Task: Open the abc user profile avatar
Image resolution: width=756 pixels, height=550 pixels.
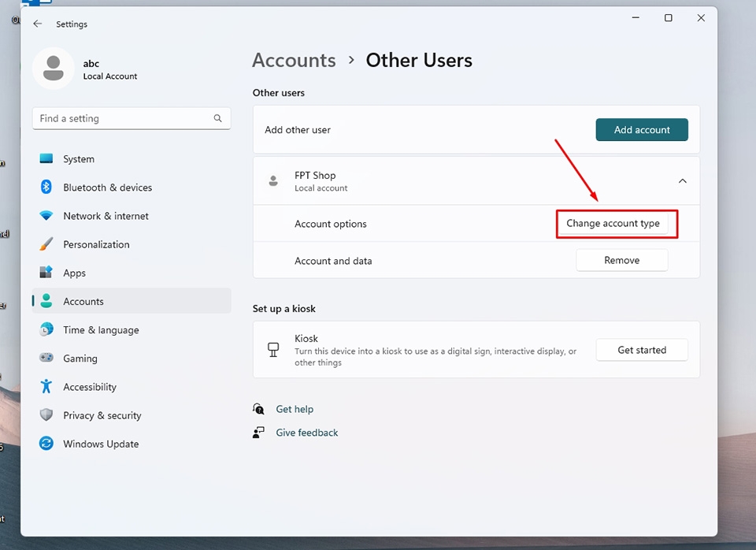Action: pos(53,68)
